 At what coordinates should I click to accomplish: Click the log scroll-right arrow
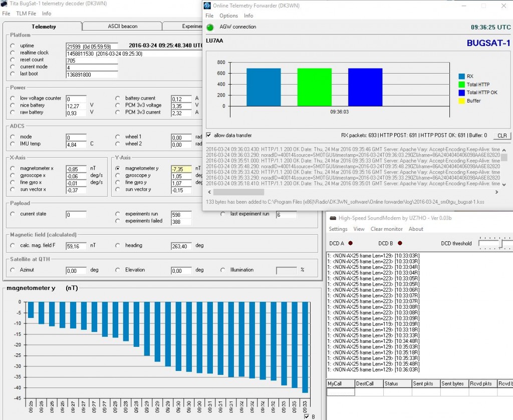496,192
